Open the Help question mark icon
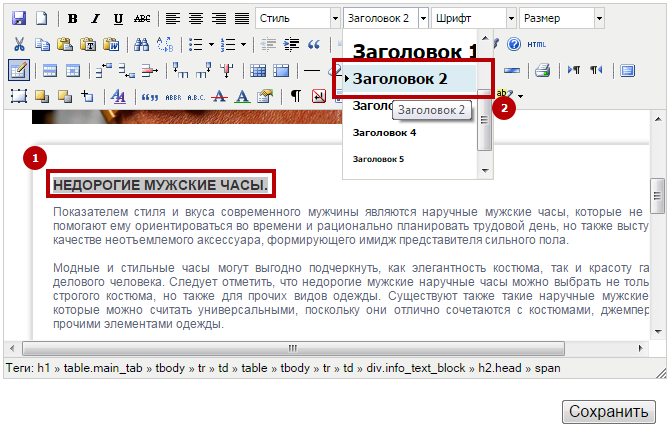 (514, 44)
